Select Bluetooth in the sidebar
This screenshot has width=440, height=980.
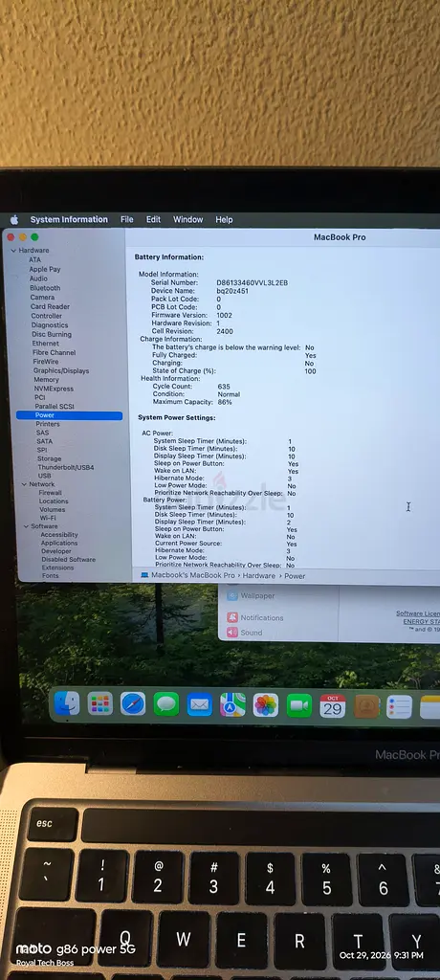[x=45, y=288]
